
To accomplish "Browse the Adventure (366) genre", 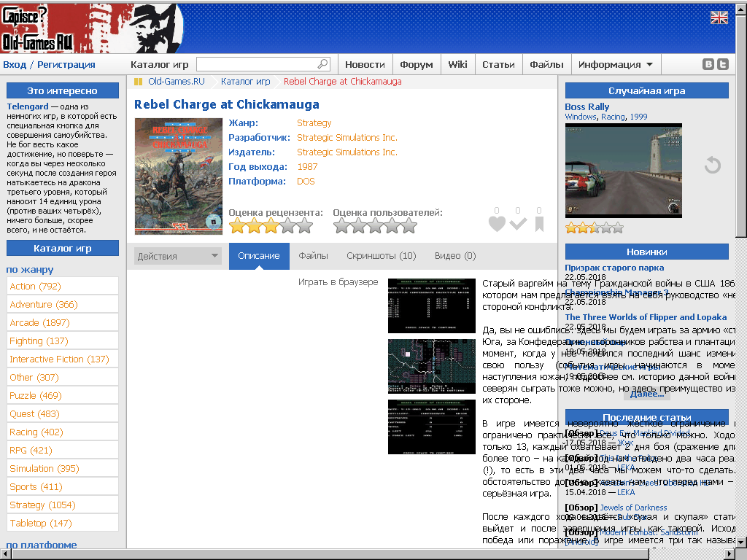I will (x=63, y=304).
